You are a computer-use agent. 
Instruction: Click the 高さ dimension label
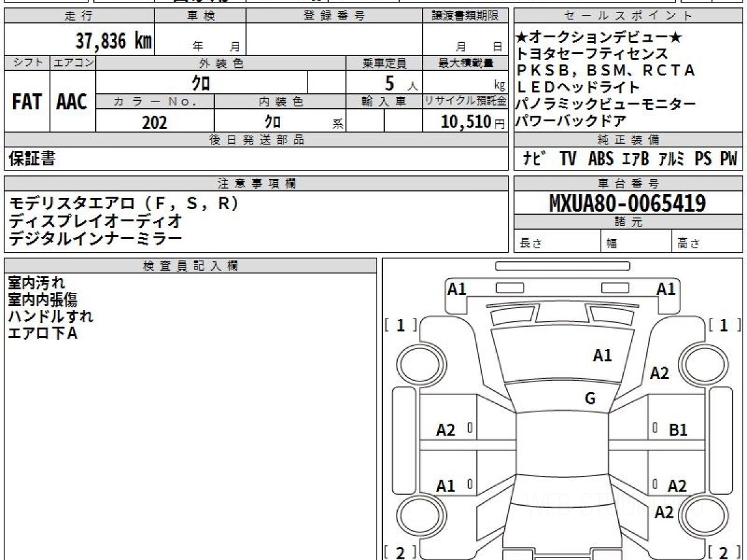pyautogui.click(x=689, y=243)
